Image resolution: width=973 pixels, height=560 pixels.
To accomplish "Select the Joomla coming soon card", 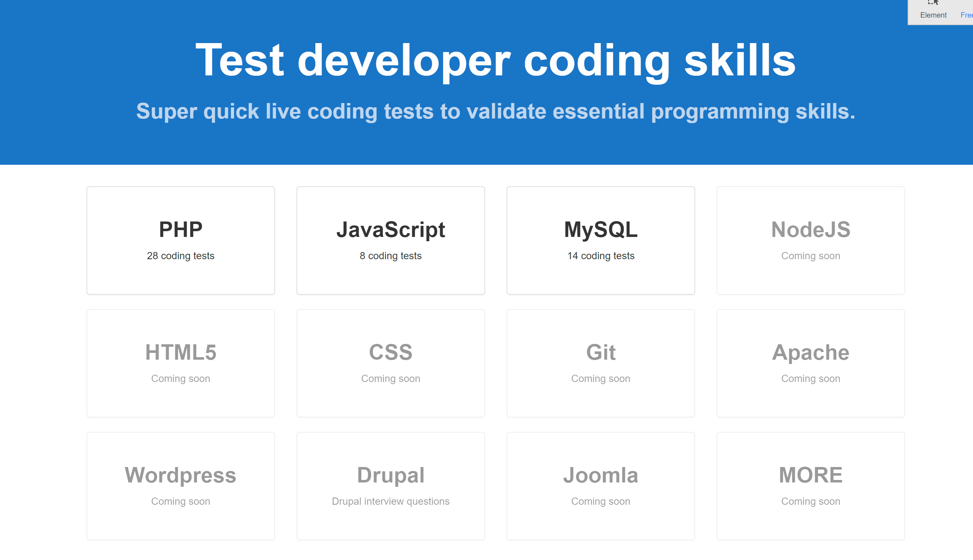I will [x=600, y=486].
